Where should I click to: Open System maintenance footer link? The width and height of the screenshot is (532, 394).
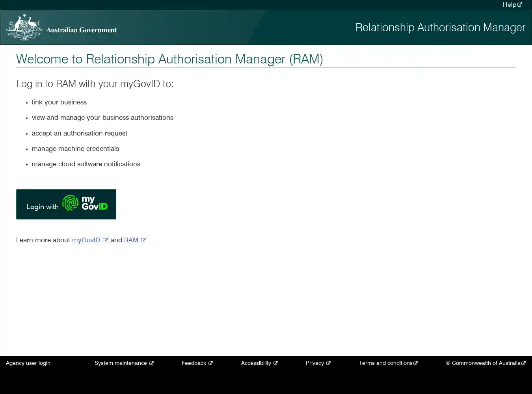pyautogui.click(x=124, y=363)
